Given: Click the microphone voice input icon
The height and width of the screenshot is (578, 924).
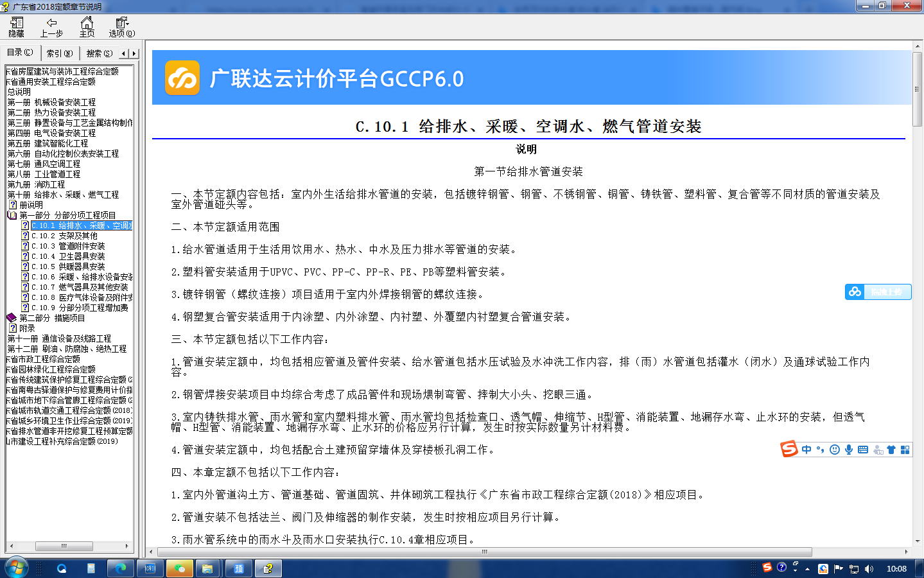Looking at the screenshot, I should tap(849, 450).
